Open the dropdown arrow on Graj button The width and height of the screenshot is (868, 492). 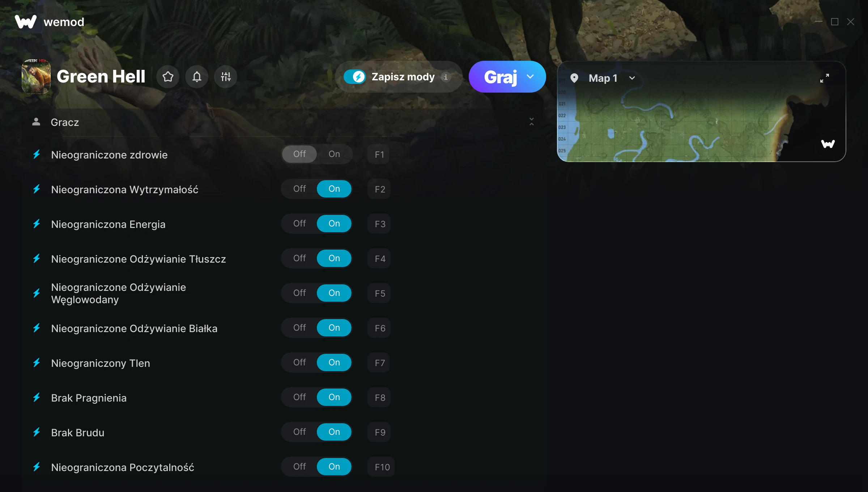coord(530,77)
